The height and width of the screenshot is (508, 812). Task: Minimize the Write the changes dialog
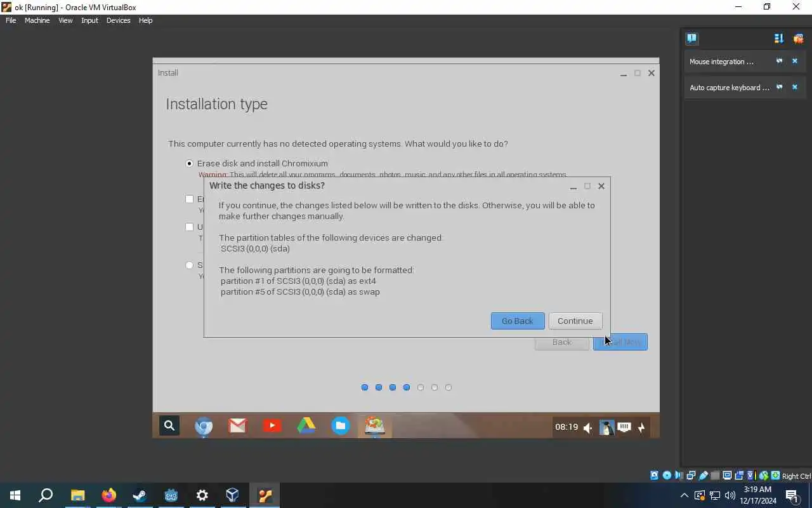click(573, 186)
